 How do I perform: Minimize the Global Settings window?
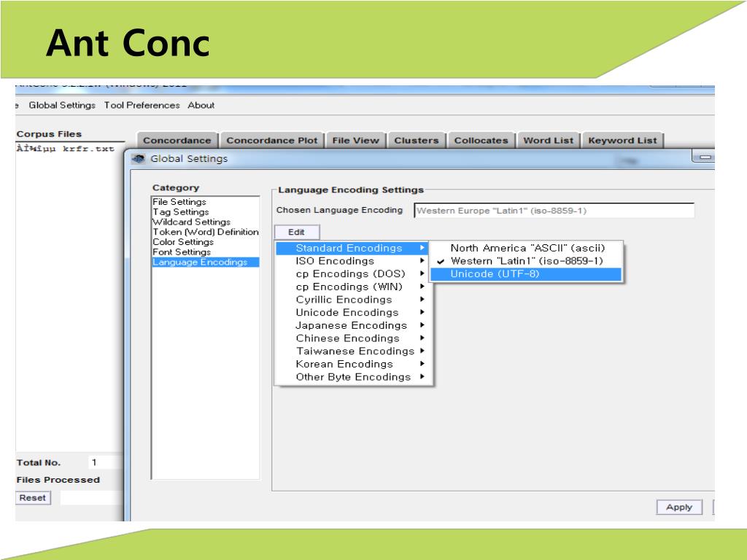(703, 157)
